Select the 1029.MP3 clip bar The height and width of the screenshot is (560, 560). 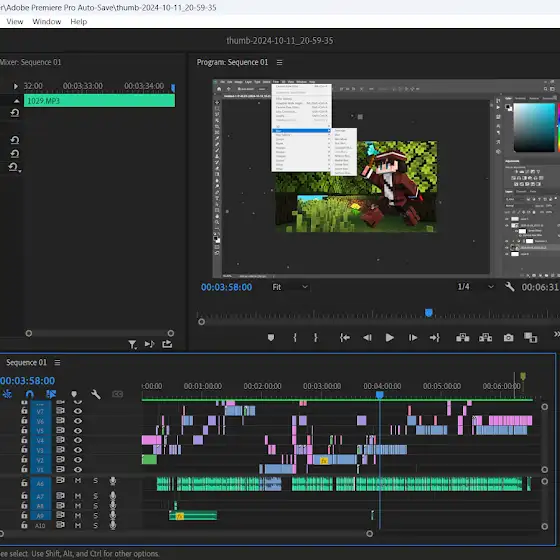[99, 101]
